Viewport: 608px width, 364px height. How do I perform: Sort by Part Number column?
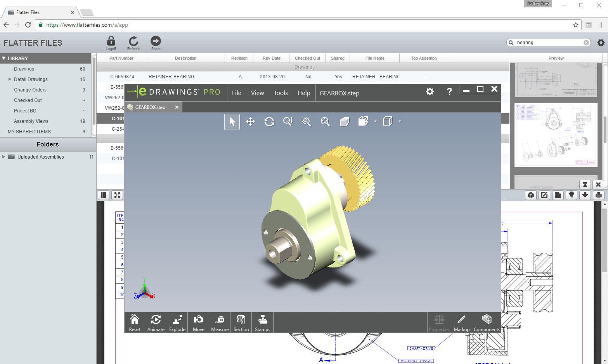(121, 58)
